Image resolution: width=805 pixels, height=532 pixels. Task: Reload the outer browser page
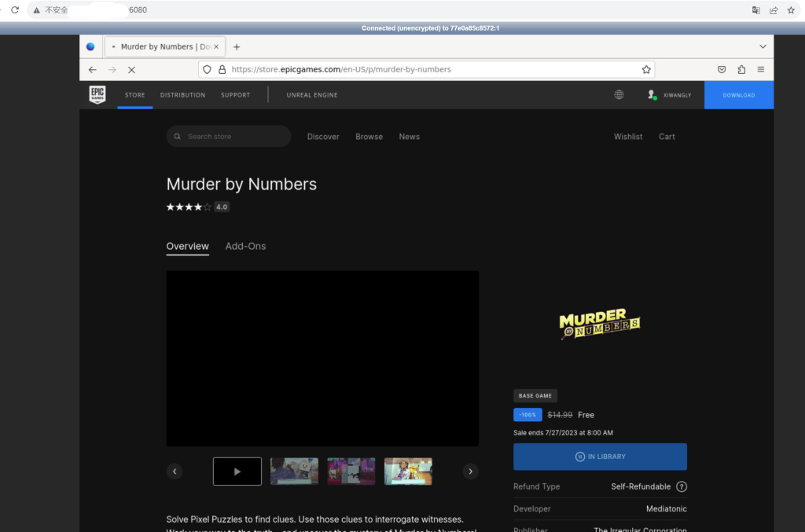pyautogui.click(x=15, y=9)
